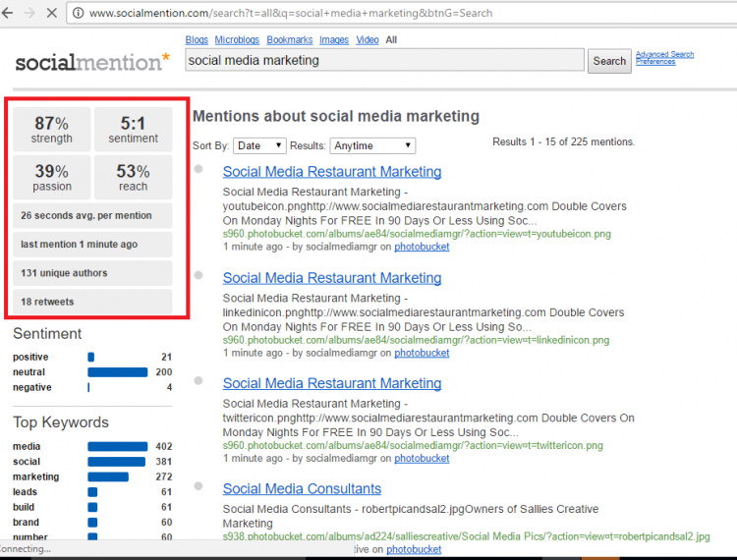Click the site info icon in address bar
Screen dimensions: 737x560
click(78, 13)
